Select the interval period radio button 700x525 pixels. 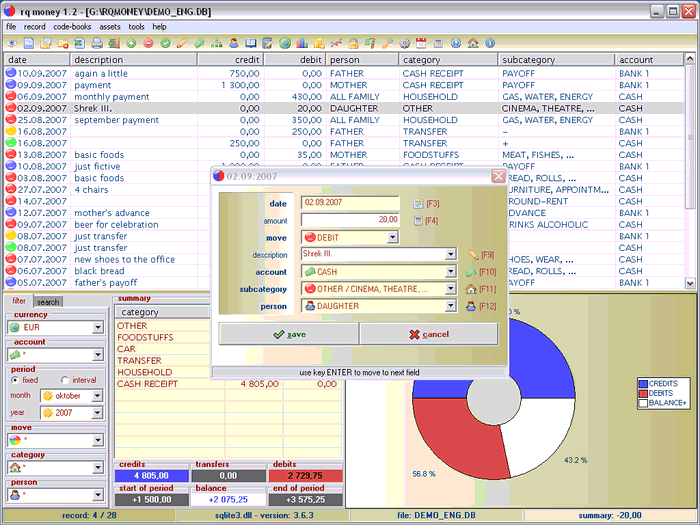coord(65,380)
